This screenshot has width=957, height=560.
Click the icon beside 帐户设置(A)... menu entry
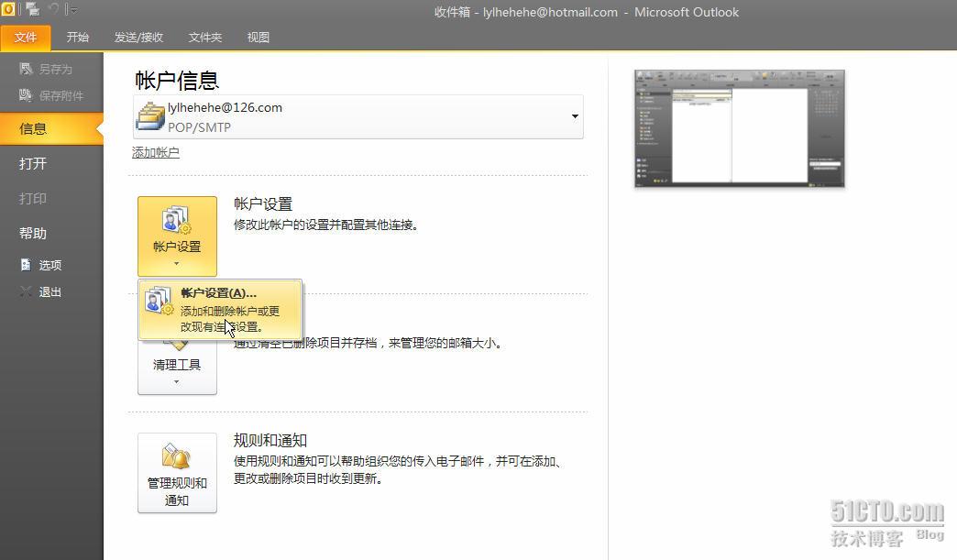pyautogui.click(x=159, y=301)
